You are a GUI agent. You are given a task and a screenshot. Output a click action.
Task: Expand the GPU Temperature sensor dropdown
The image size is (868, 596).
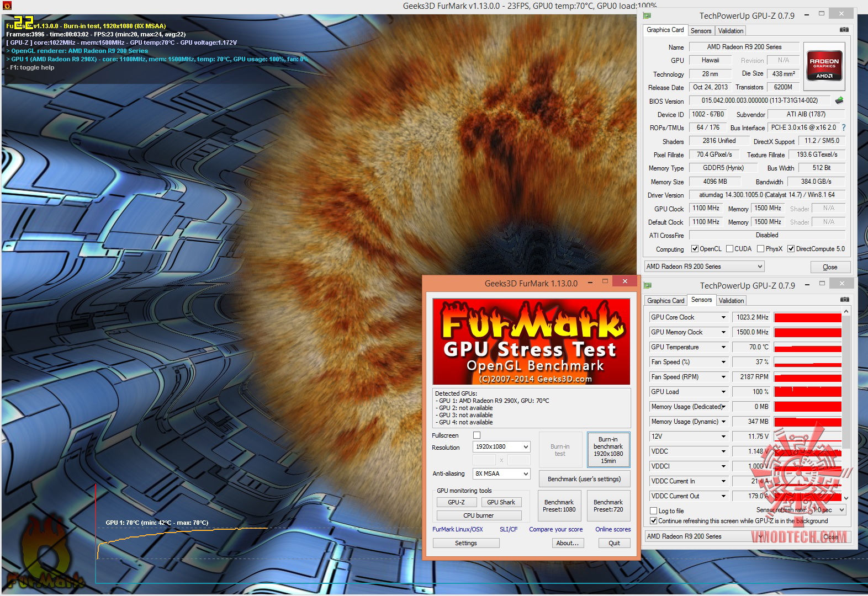723,347
